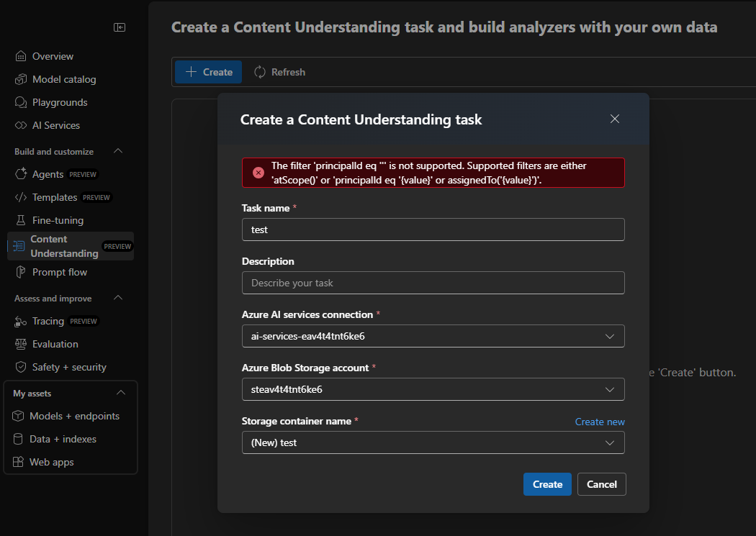
Task: Go to Playgrounds in the sidebar
Action: (60, 102)
